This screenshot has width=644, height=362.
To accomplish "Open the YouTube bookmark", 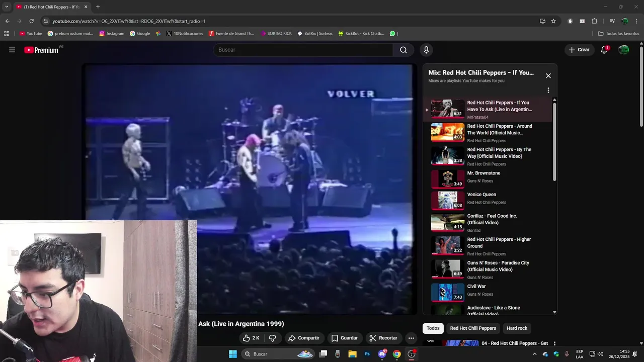I will coord(31,34).
